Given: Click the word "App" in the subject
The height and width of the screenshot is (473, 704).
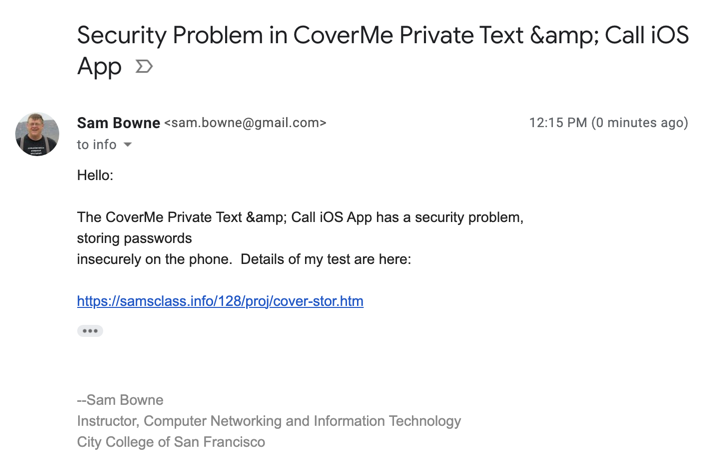Looking at the screenshot, I should [x=99, y=67].
